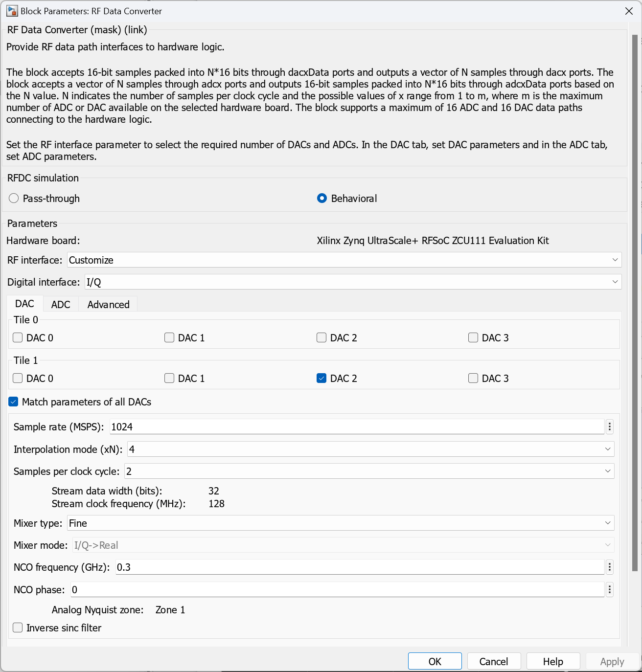Open the Sample rate stepper menu
Viewport: 642px width, 672px height.
click(609, 426)
